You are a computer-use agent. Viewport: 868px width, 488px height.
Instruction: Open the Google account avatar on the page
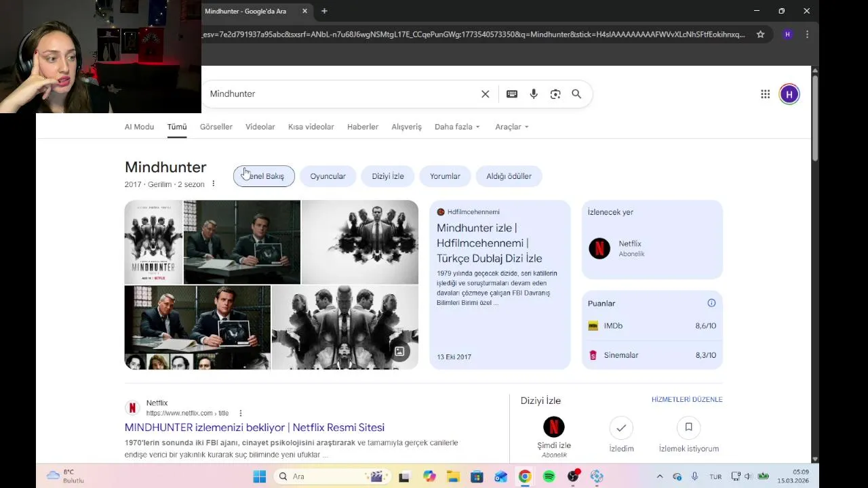point(789,94)
